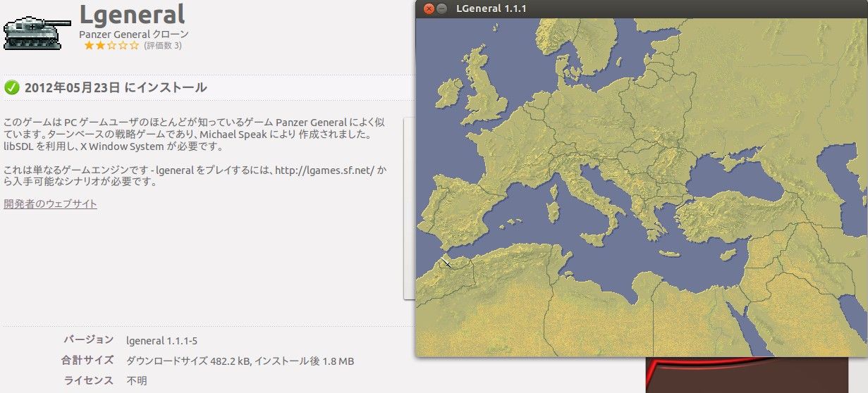Click the green installed checkmark icon
868x393 pixels.
tap(11, 87)
